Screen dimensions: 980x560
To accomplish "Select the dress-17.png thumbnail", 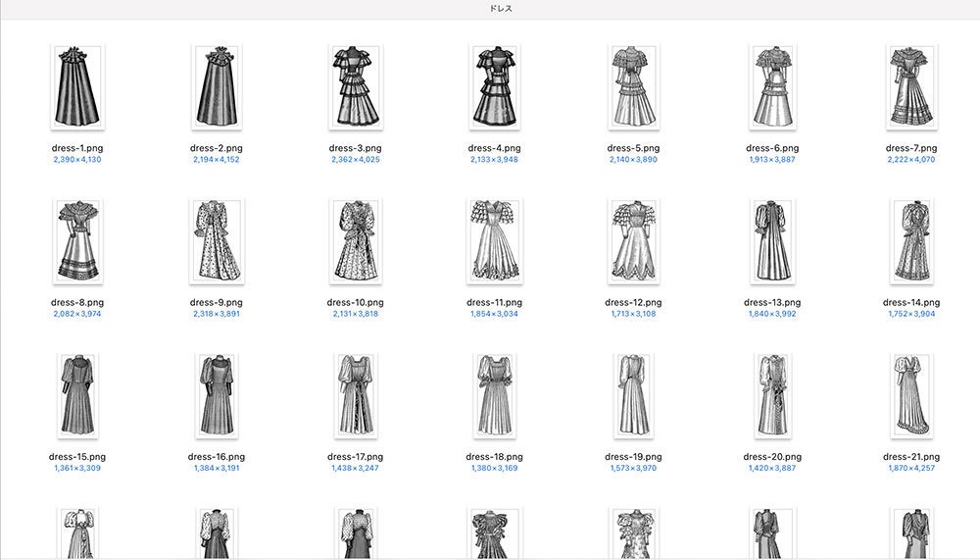I will [355, 395].
